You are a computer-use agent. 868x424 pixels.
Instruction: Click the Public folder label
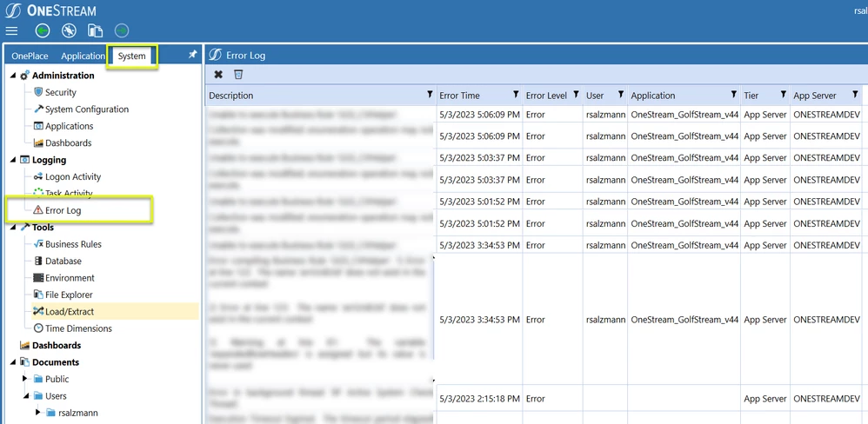57,379
